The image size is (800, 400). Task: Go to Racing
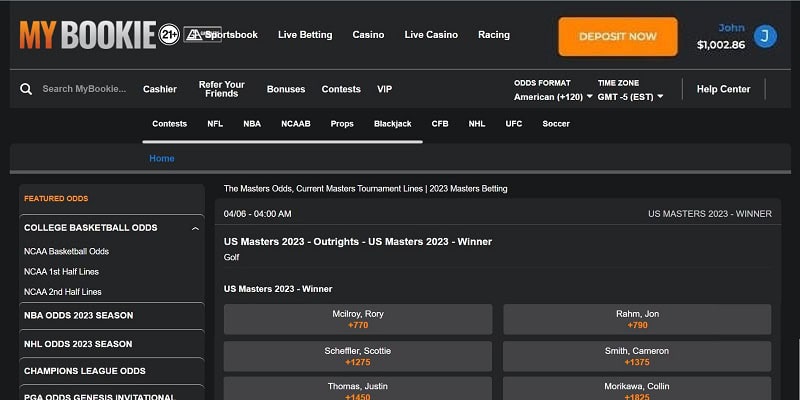[494, 35]
